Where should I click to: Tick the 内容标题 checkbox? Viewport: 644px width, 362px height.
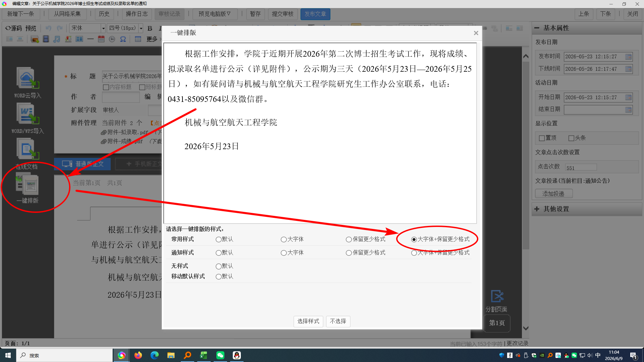click(x=106, y=87)
